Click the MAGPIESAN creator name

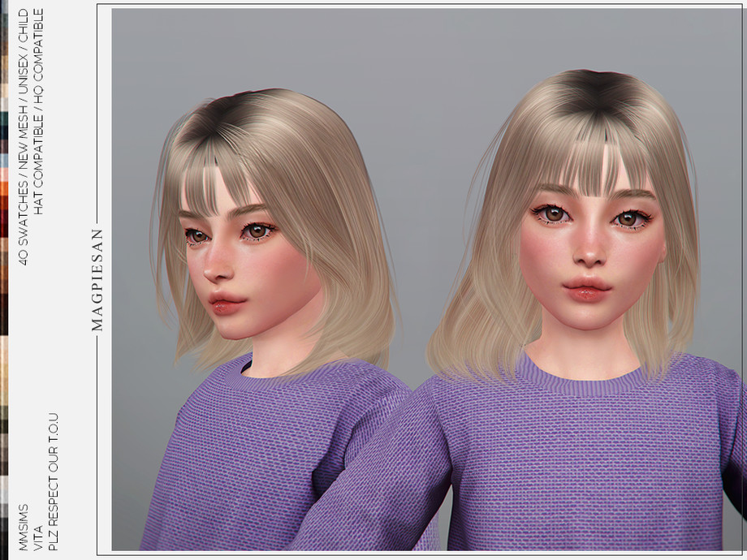tap(97, 279)
